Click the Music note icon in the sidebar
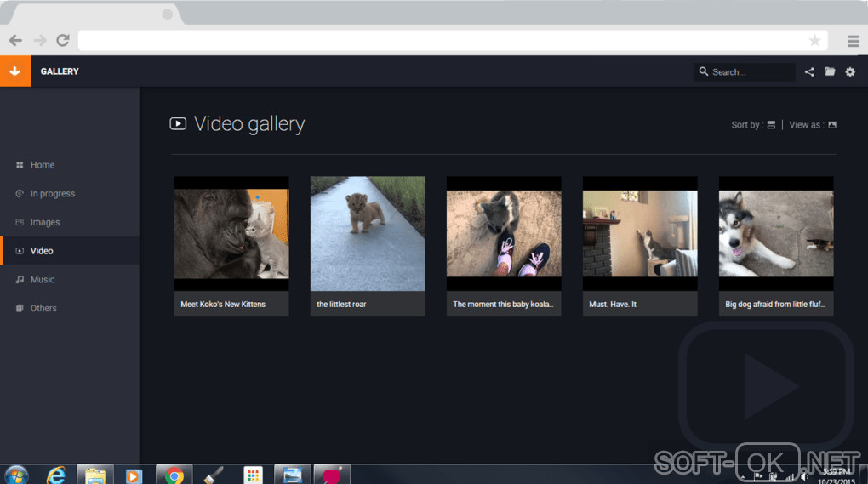The height and width of the screenshot is (484, 868). pos(20,280)
